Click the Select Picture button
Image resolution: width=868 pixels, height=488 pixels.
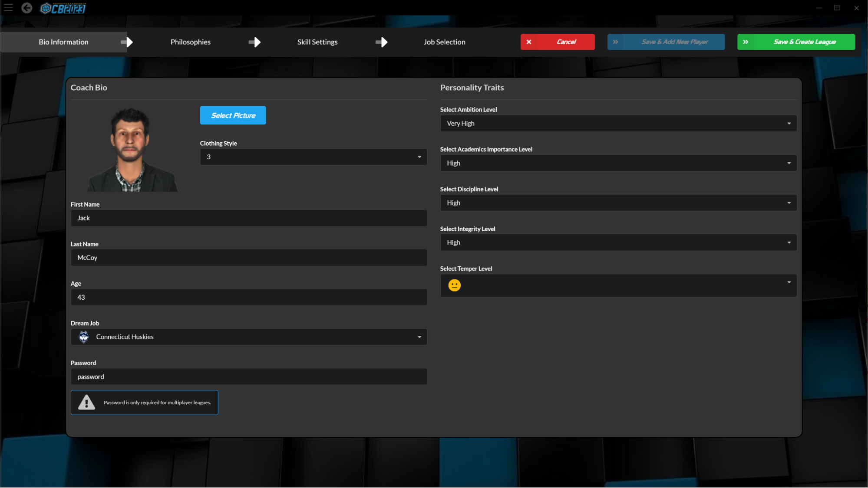point(233,115)
